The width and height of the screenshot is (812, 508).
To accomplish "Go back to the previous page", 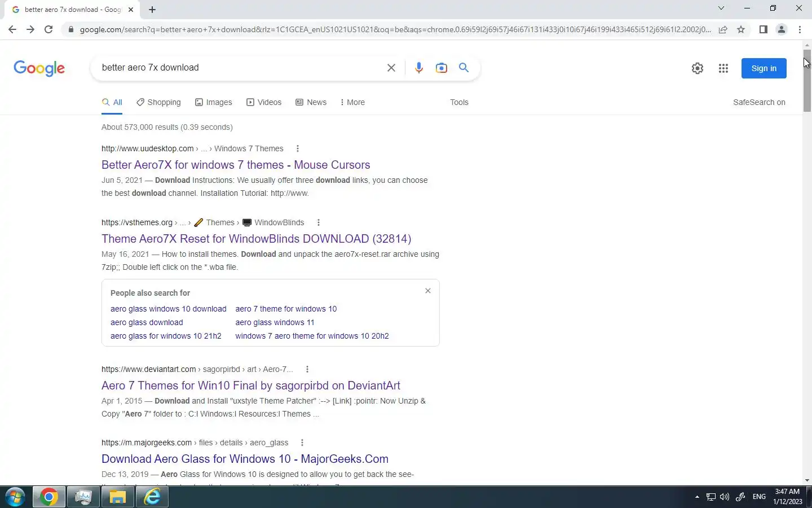I will 12,29.
